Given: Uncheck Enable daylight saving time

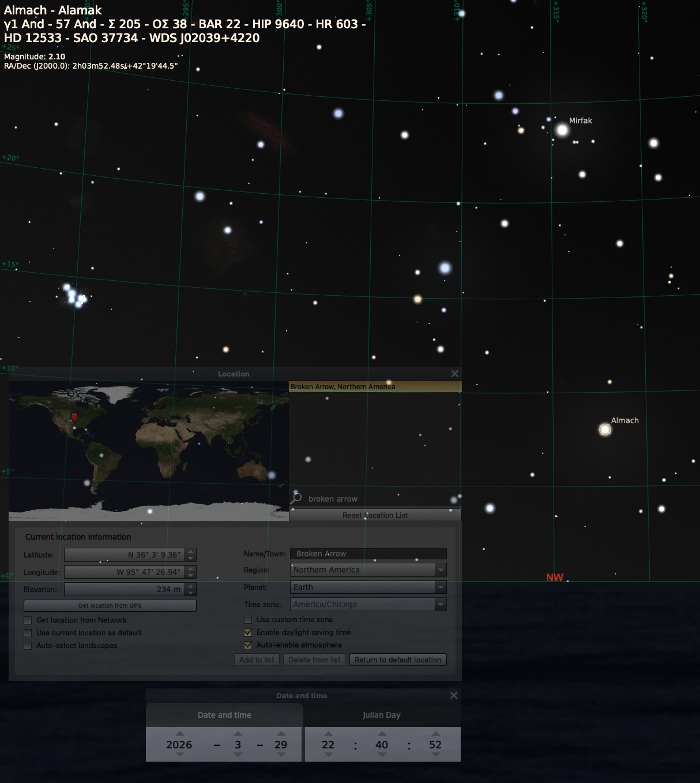Looking at the screenshot, I should 248,633.
